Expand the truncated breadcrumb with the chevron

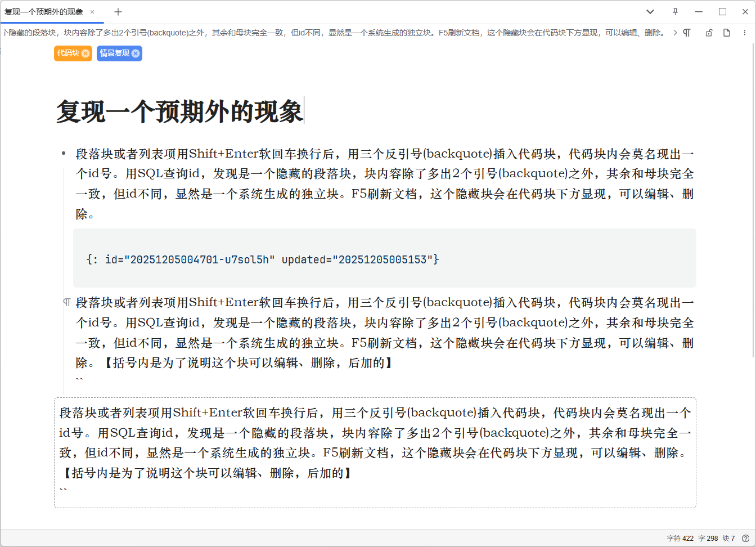(676, 33)
